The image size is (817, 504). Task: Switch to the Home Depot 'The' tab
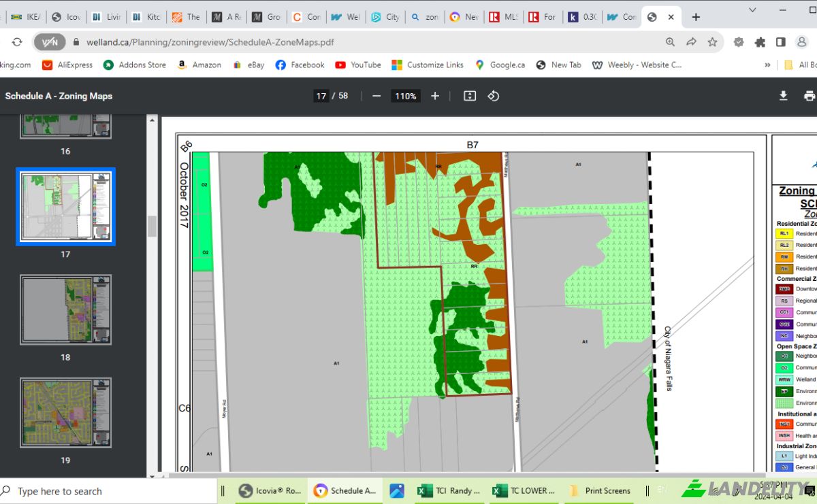coord(185,17)
